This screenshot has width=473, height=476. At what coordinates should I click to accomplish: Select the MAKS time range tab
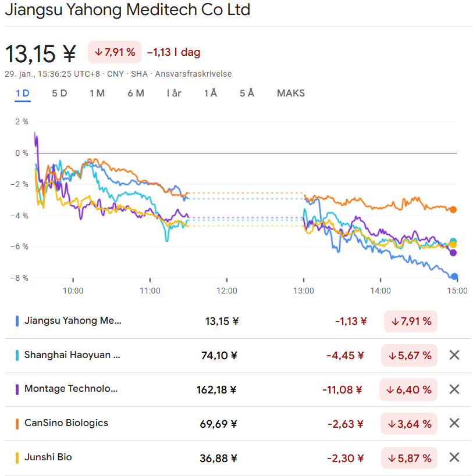click(x=291, y=94)
